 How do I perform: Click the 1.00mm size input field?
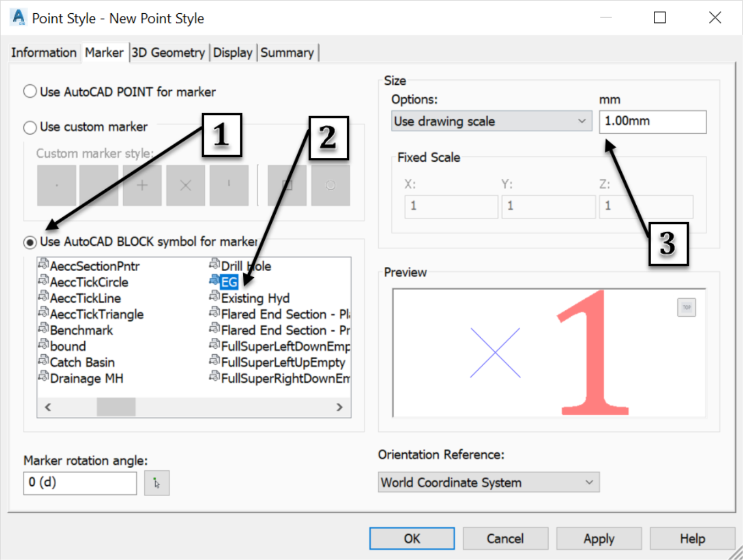(653, 122)
